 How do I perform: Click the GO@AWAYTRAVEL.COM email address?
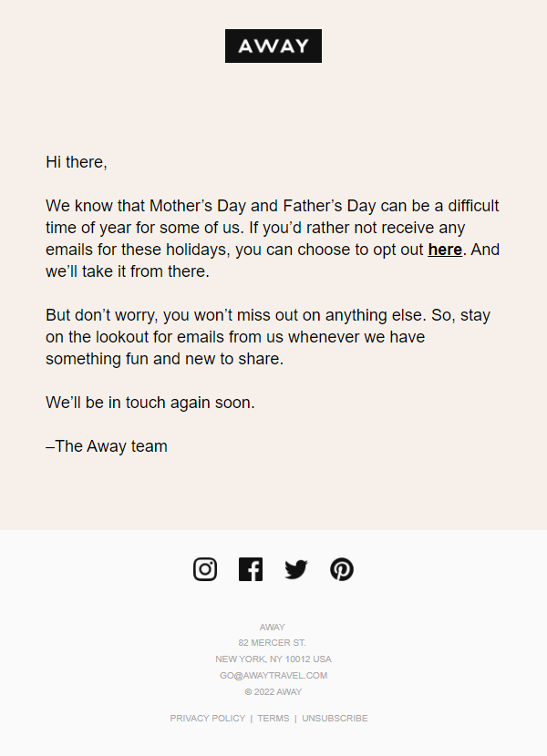(x=273, y=676)
